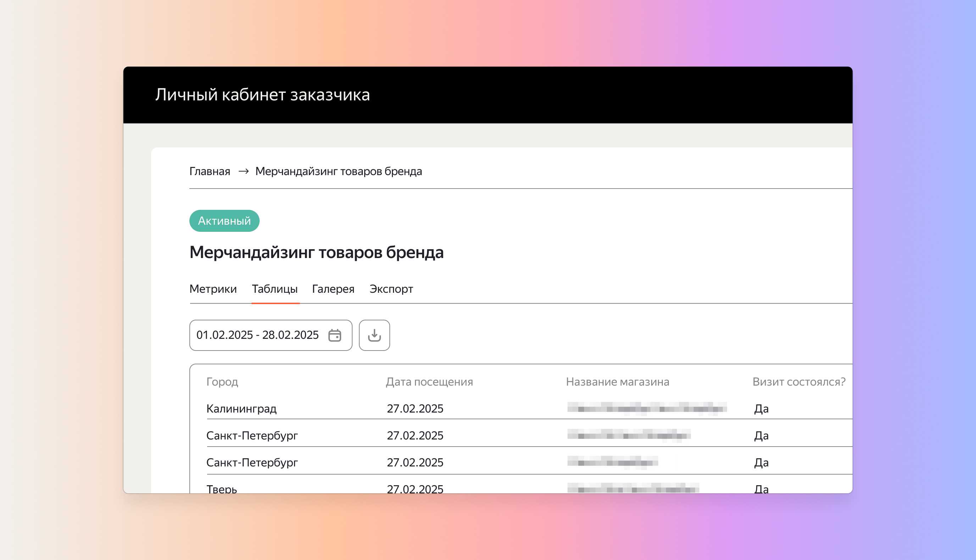The width and height of the screenshot is (976, 560).
Task: Click Личный кабинет заказчика header title
Action: pos(262,95)
